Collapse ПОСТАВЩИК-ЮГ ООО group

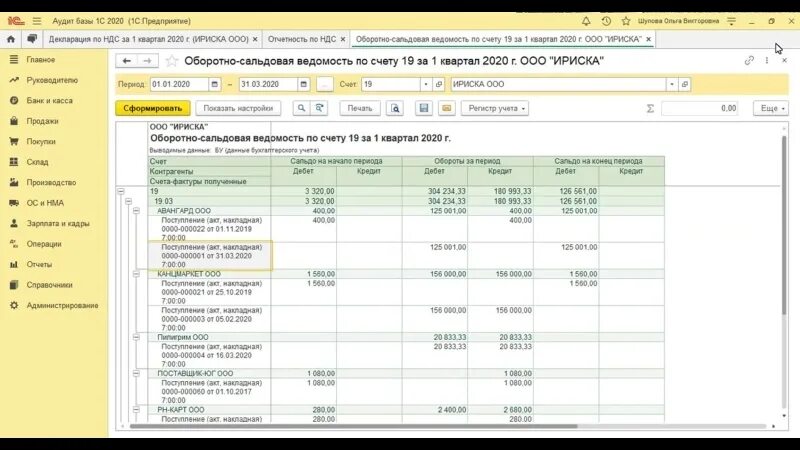(x=136, y=373)
